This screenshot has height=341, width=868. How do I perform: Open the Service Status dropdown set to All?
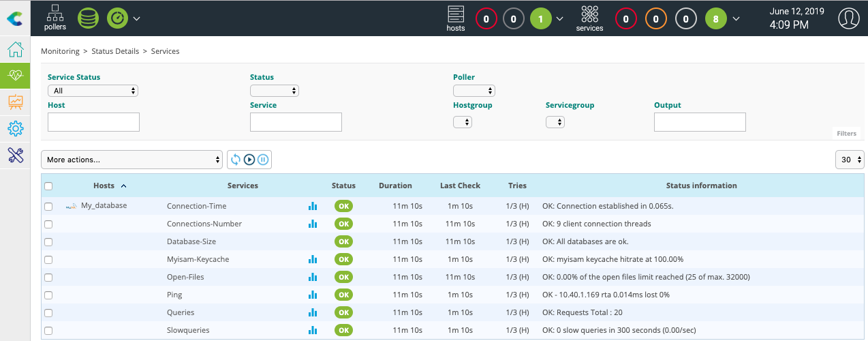[x=93, y=91]
